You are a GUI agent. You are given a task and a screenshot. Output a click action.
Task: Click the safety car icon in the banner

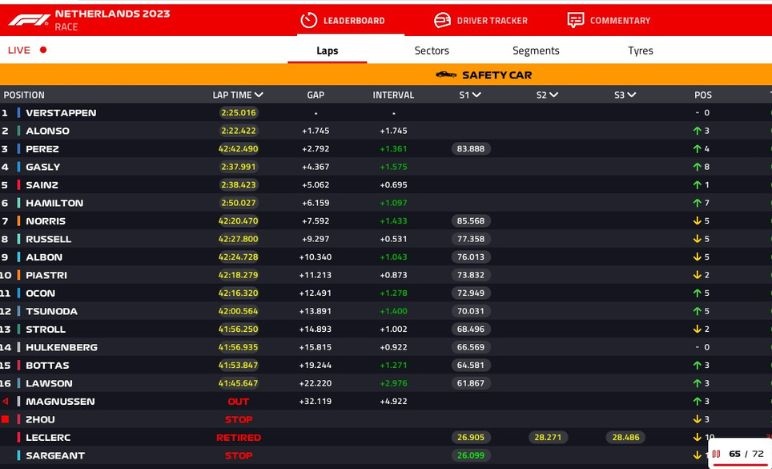click(x=446, y=75)
